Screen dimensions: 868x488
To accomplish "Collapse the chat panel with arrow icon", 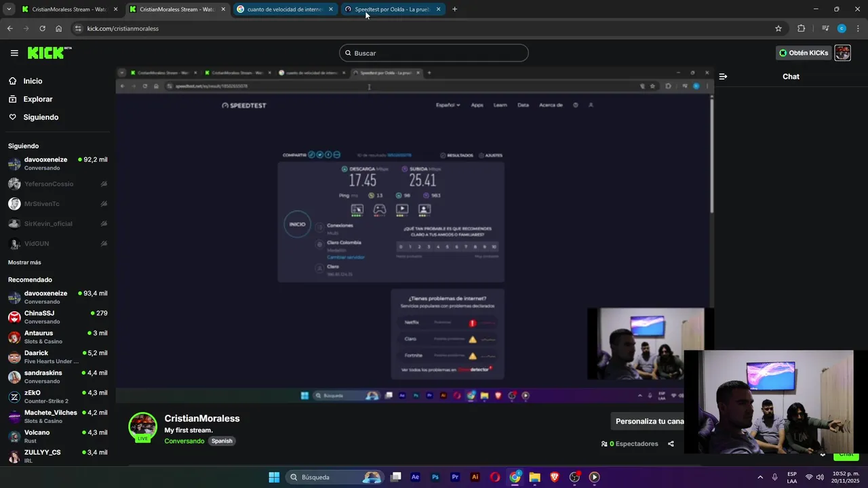I will pyautogui.click(x=723, y=77).
